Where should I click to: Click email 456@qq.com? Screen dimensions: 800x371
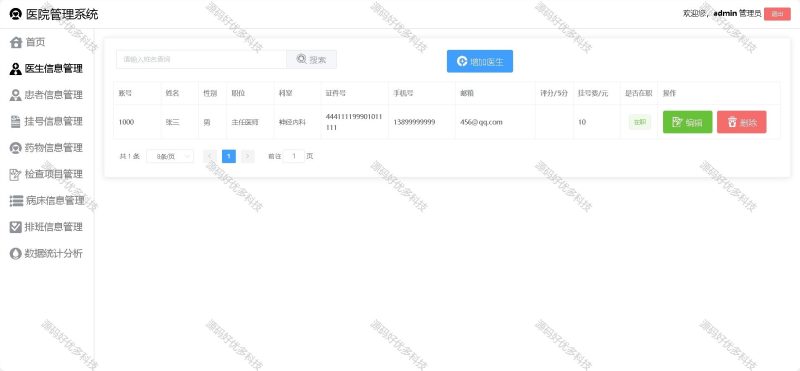tap(481, 122)
